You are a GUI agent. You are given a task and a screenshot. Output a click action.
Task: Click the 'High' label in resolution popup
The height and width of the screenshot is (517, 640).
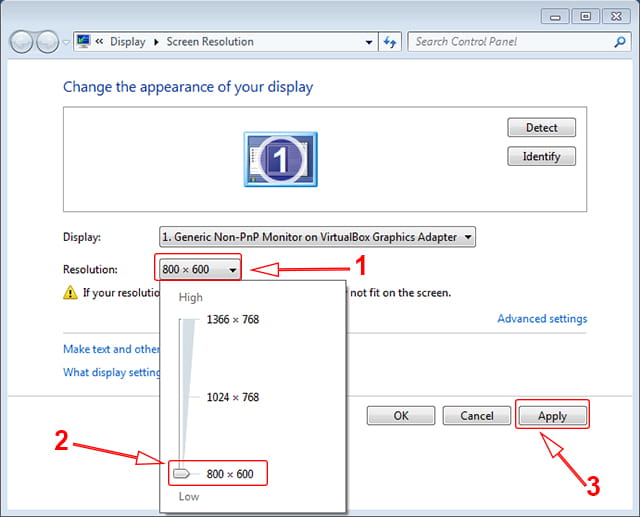click(x=191, y=297)
